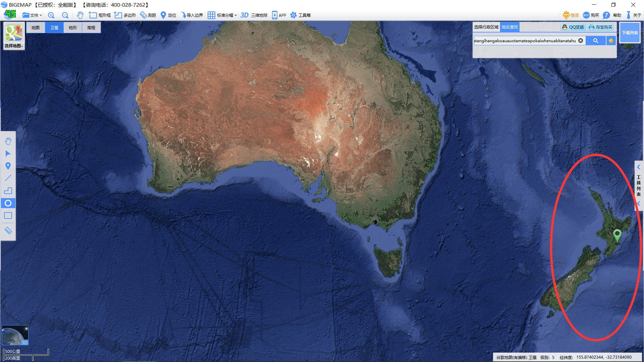This screenshot has width=644, height=362.
Task: Click the 谷歌地图(有偏移) 卫星 status text
Action: click(x=516, y=357)
